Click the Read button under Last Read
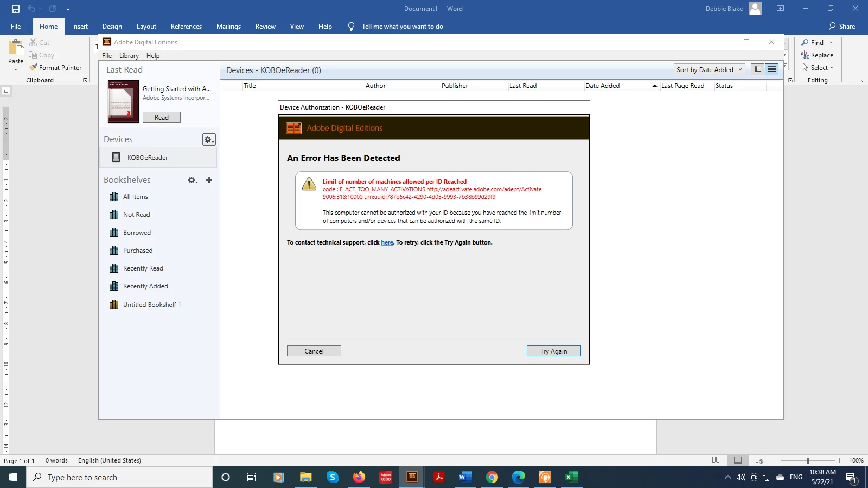The width and height of the screenshot is (868, 488). click(x=162, y=117)
